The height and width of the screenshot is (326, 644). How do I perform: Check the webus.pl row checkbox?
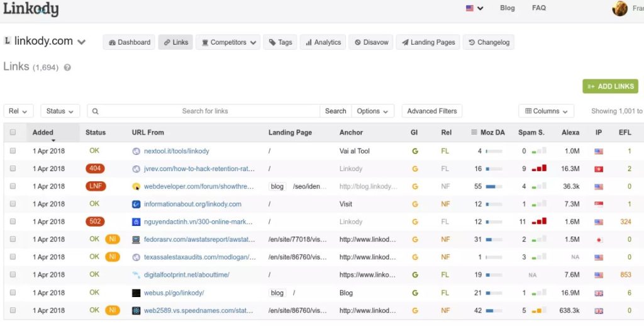coord(13,293)
